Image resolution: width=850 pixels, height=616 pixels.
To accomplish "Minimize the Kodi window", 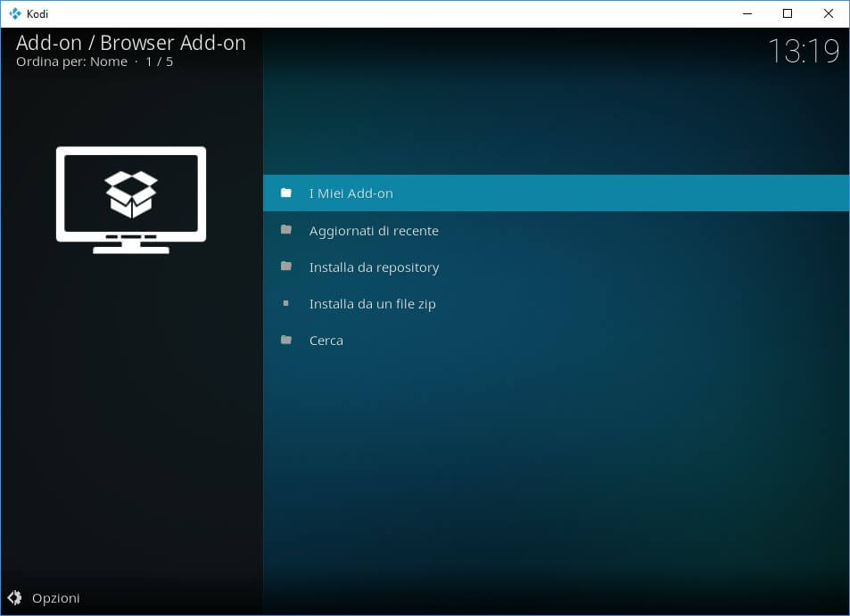I will click(x=747, y=13).
